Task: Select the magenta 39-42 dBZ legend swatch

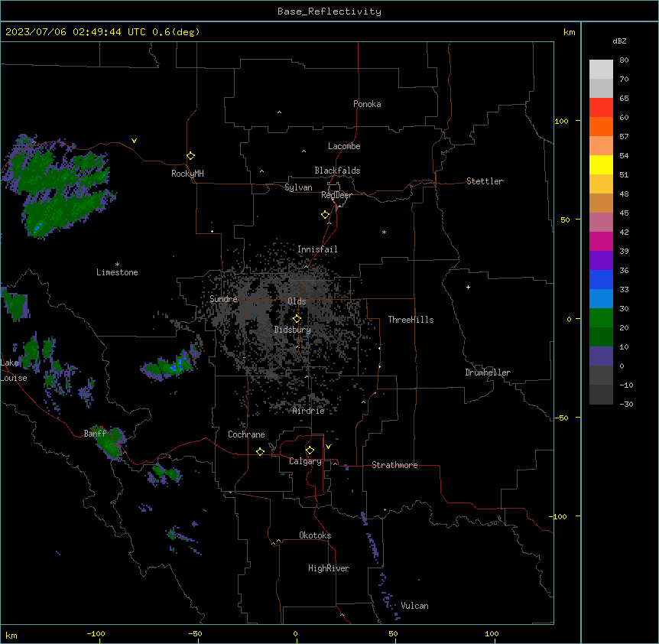Action: pos(601,241)
